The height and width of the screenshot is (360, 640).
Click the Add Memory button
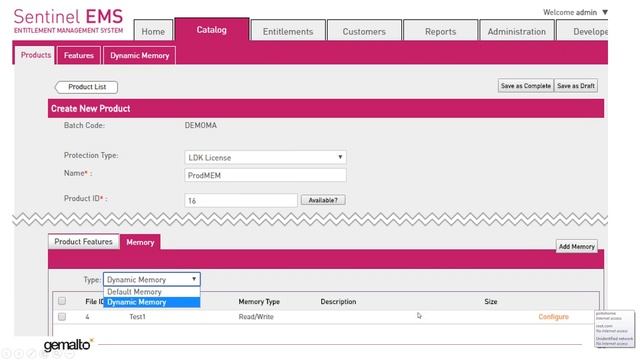576,247
